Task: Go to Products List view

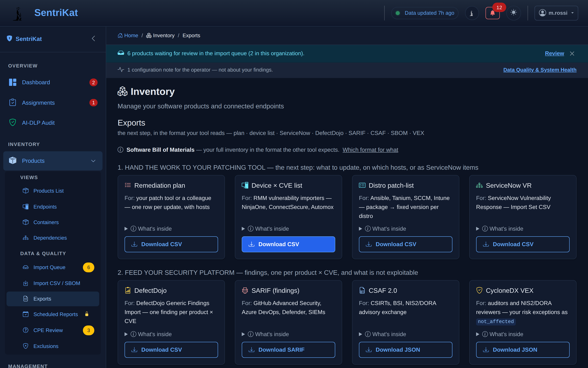Action: 53,191
